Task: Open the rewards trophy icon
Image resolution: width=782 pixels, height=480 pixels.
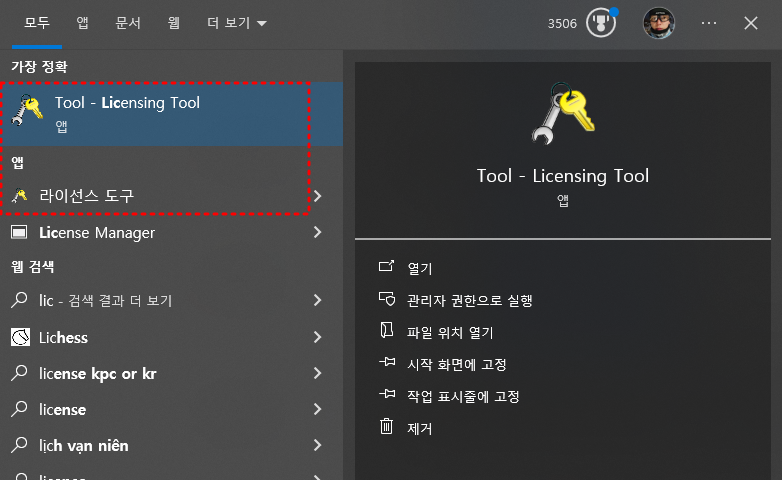Action: tap(601, 23)
